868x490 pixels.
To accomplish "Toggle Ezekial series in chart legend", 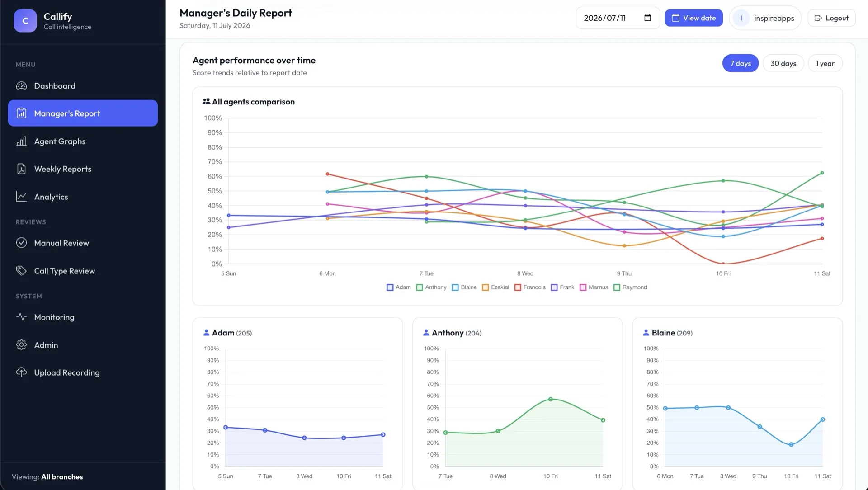I will coord(495,287).
